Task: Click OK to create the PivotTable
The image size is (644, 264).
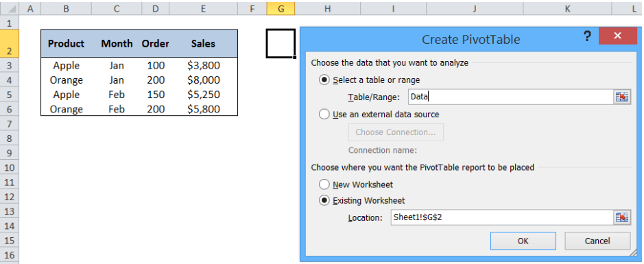Action: [x=523, y=241]
